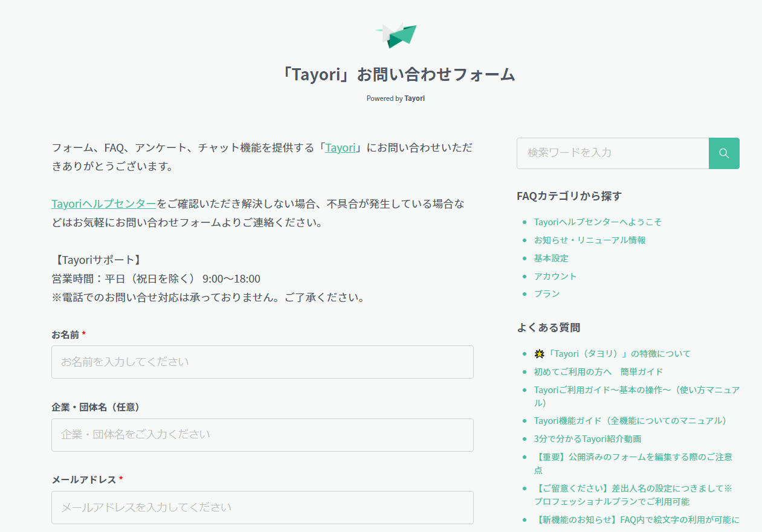Click the メールアドレス input field
The width and height of the screenshot is (762, 532).
(262, 507)
